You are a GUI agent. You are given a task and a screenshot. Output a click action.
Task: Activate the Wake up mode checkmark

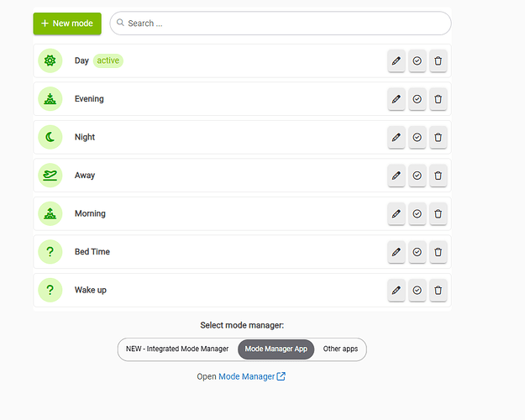click(x=417, y=290)
